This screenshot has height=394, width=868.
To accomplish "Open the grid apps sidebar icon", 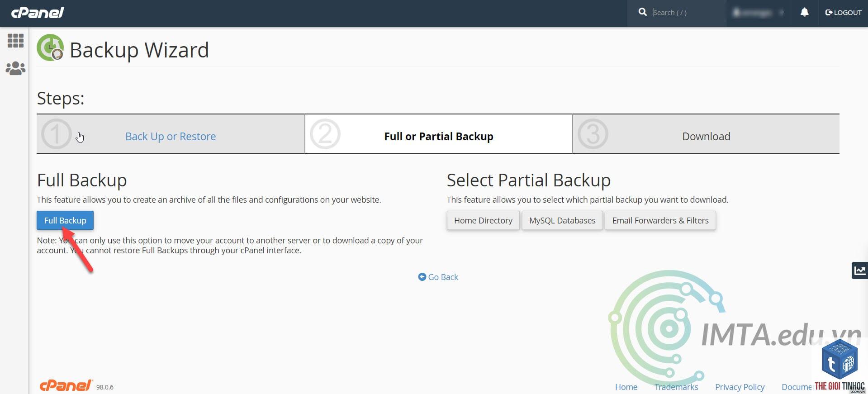I will pyautogui.click(x=15, y=41).
